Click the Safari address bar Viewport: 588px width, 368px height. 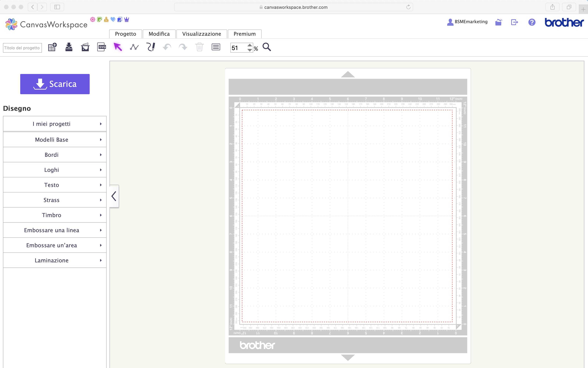pos(293,7)
